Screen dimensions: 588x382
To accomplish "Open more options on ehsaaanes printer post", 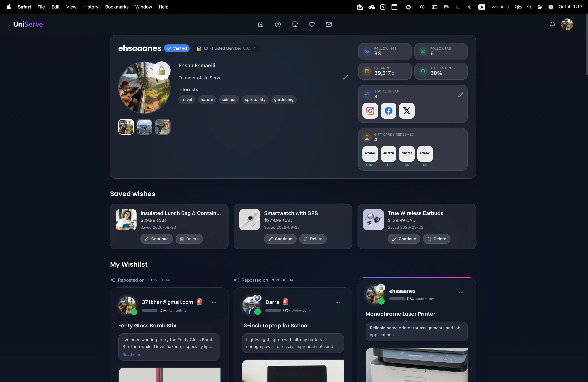I will pyautogui.click(x=461, y=292).
